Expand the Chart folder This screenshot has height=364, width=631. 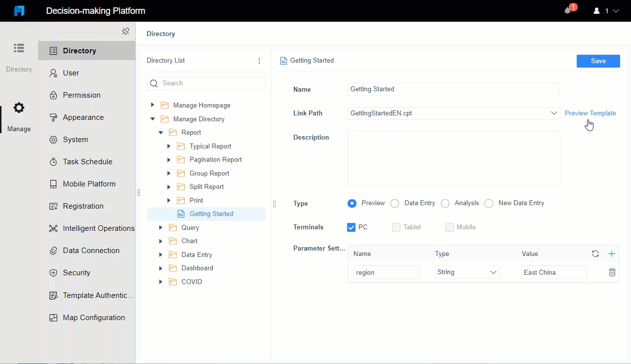[160, 241]
